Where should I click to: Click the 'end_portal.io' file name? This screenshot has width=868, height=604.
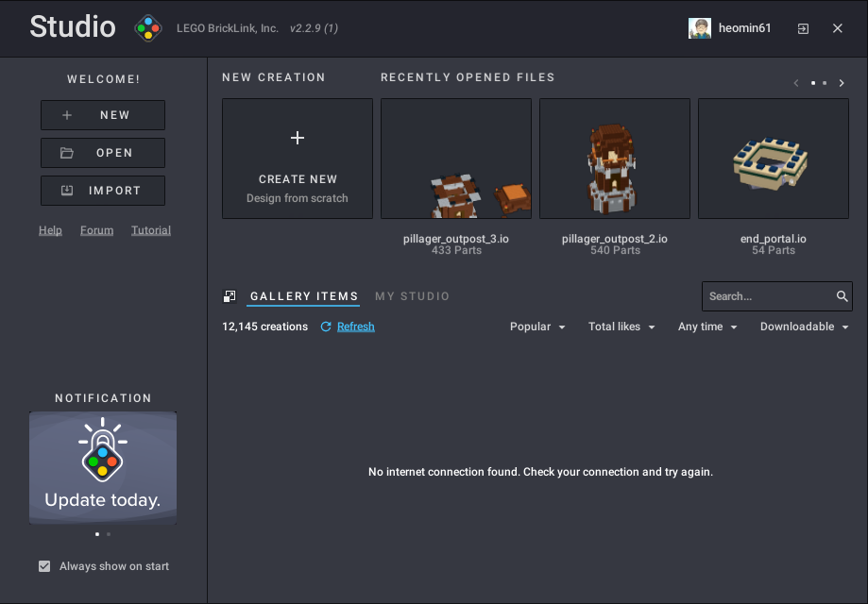tap(774, 239)
